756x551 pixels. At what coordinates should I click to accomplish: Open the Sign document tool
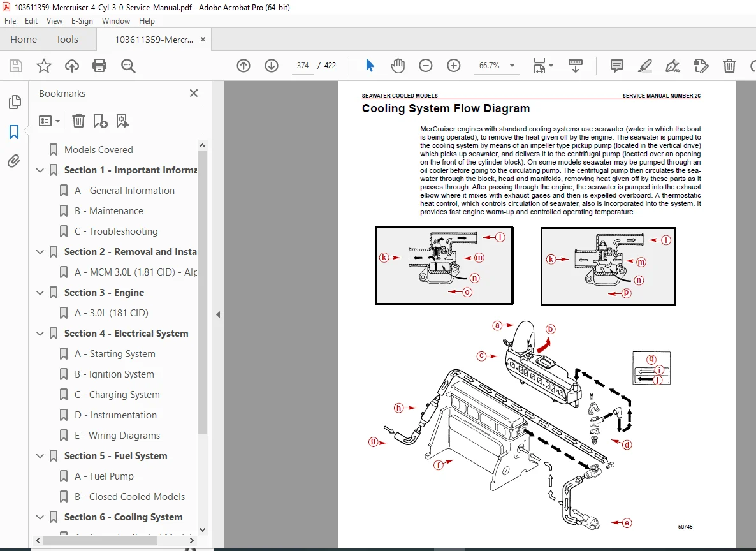pos(672,66)
